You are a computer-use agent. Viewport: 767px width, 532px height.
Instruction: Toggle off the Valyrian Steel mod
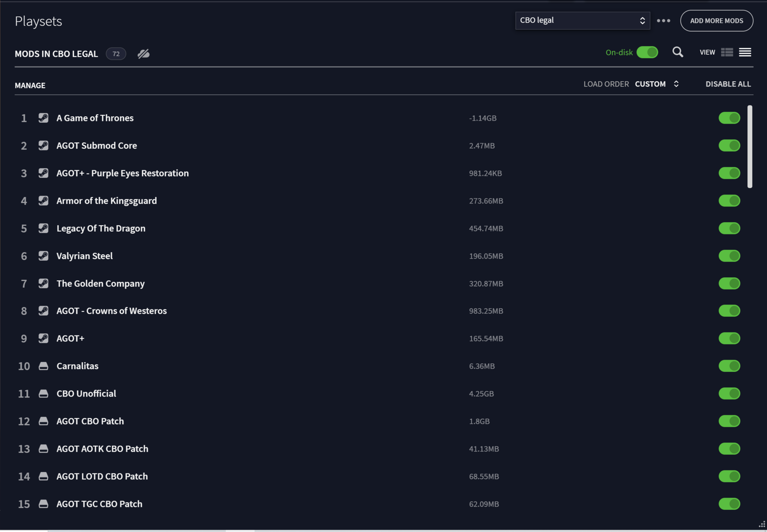pyautogui.click(x=729, y=256)
